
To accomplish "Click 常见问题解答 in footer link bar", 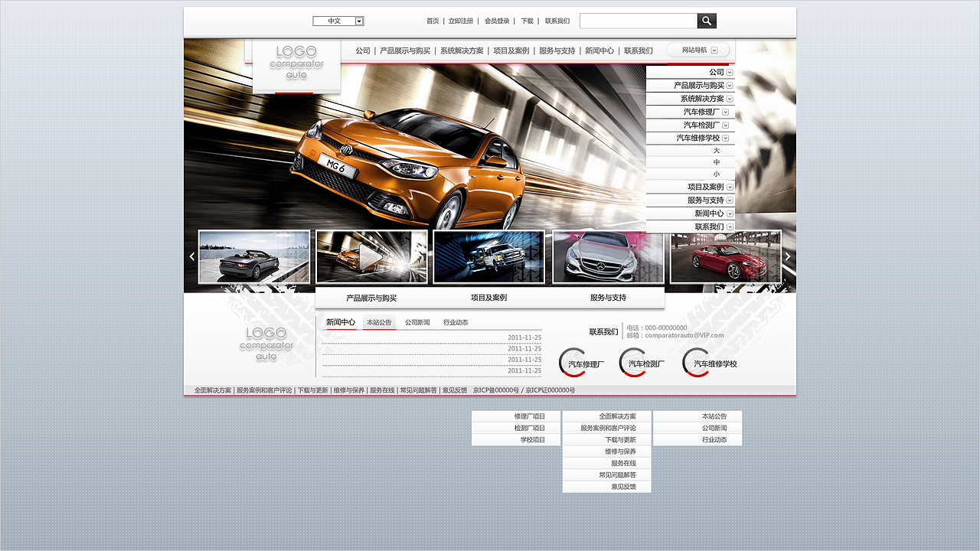I will tap(419, 390).
